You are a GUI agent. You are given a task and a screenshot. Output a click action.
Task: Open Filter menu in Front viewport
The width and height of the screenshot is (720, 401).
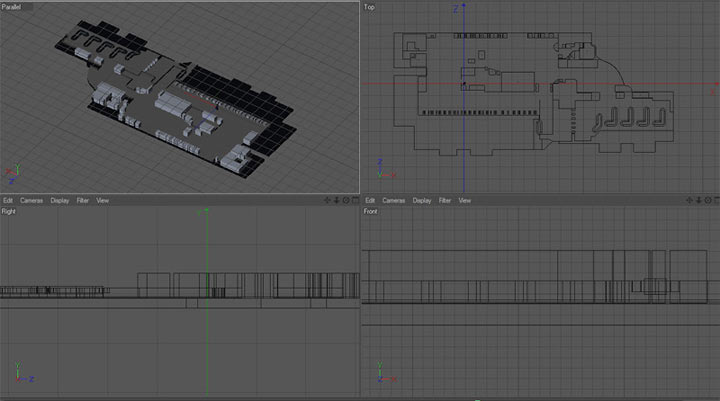pyautogui.click(x=445, y=200)
